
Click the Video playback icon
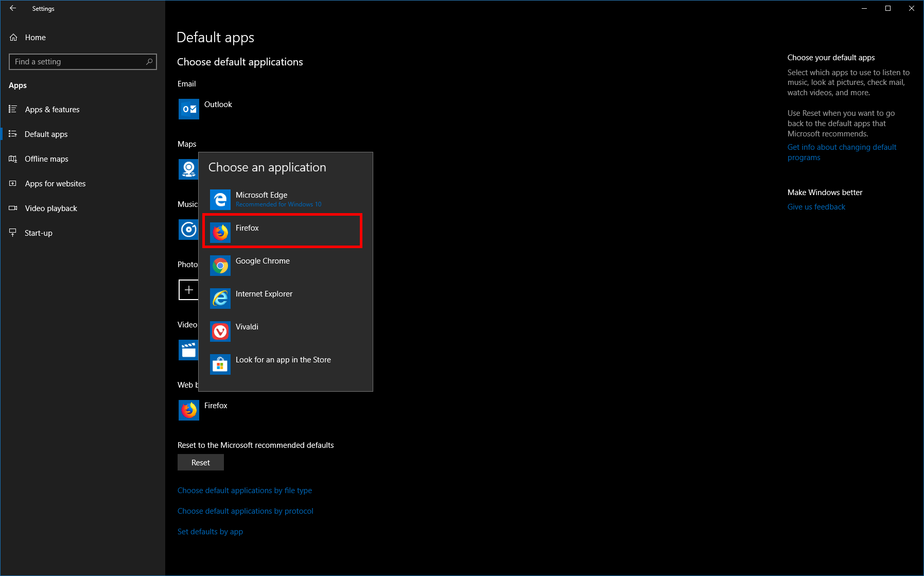click(13, 208)
